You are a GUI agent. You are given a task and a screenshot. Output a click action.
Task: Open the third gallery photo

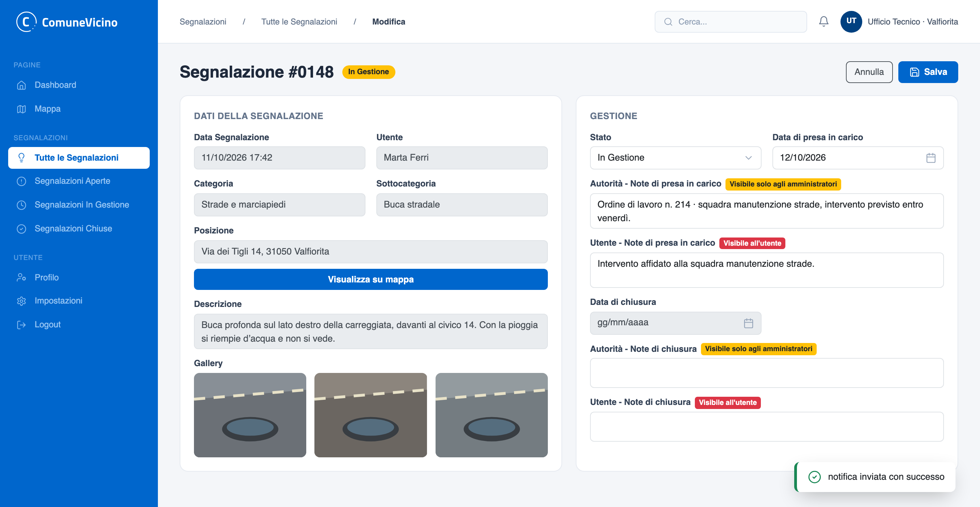(491, 414)
